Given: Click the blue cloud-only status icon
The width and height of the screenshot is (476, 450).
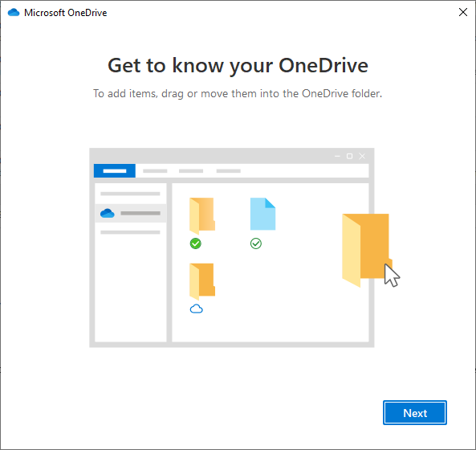Looking at the screenshot, I should 196,309.
